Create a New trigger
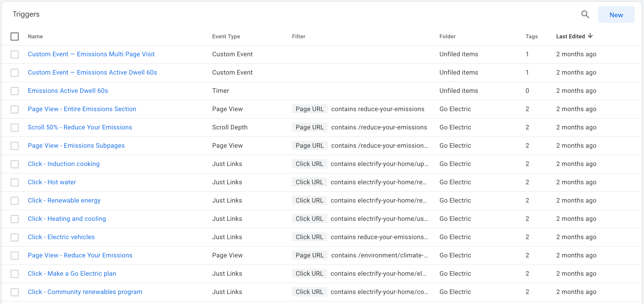 coord(616,15)
